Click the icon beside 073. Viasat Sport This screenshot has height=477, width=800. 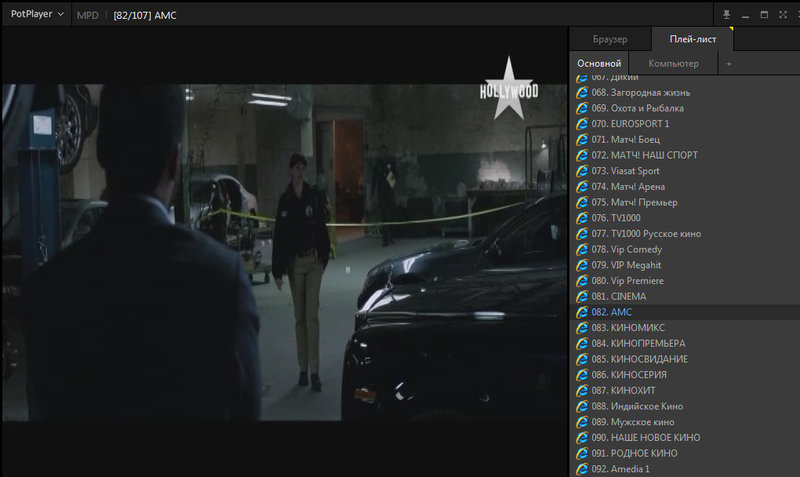click(x=582, y=171)
